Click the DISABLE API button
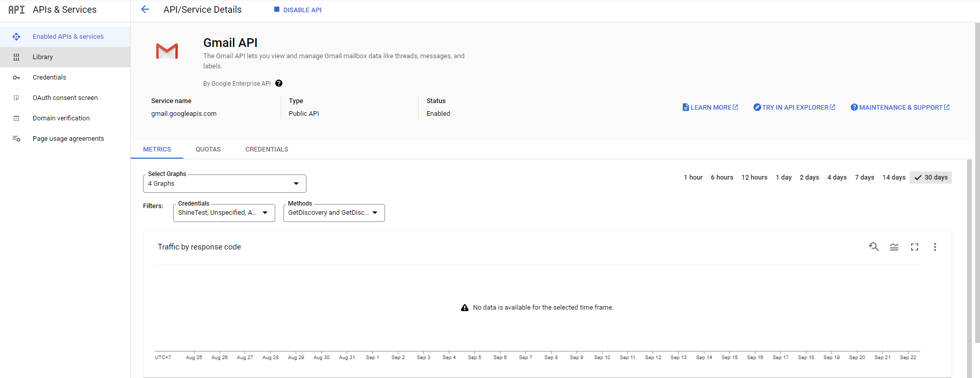The height and width of the screenshot is (378, 980). pyautogui.click(x=298, y=10)
